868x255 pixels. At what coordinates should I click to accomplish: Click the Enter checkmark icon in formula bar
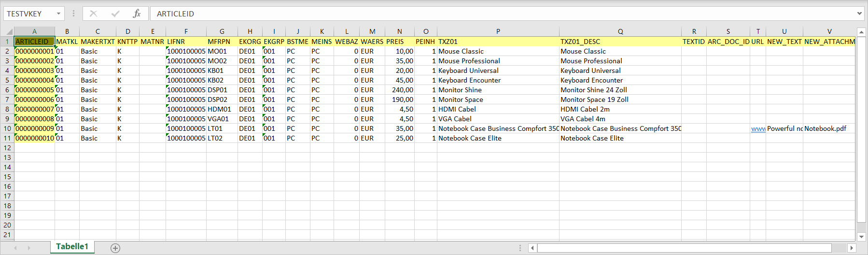(115, 14)
